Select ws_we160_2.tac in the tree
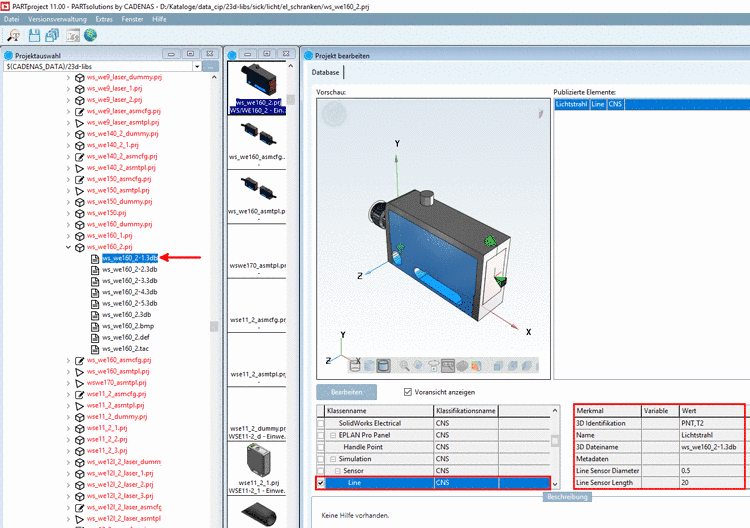 (x=125, y=349)
